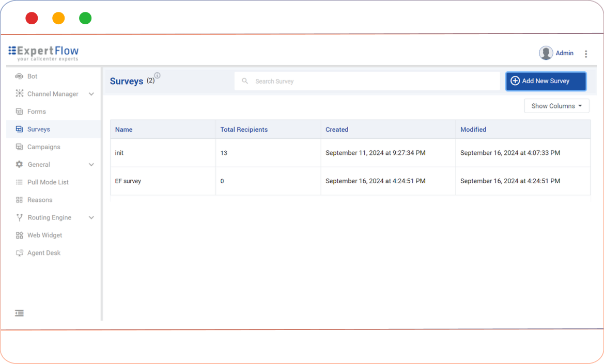Open the EF survey row
This screenshot has width=604, height=364.
pyautogui.click(x=128, y=181)
